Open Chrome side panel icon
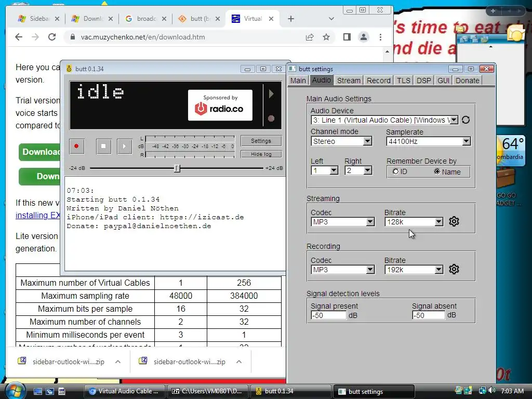532x399 pixels. pos(347,37)
